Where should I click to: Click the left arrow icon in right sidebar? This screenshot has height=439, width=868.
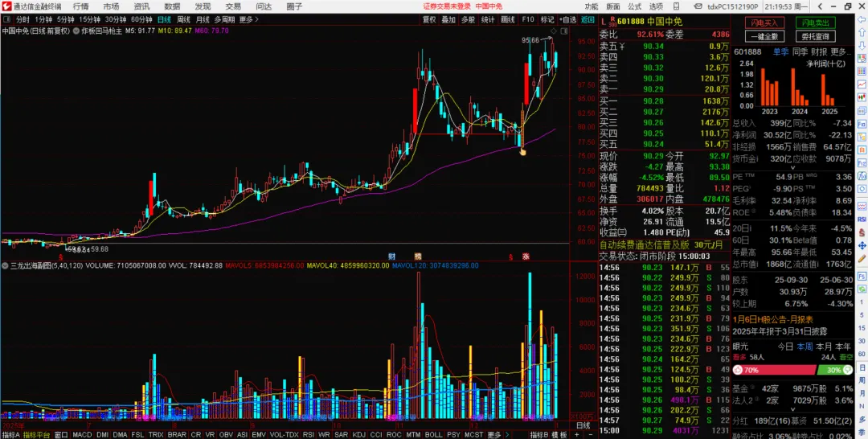click(862, 19)
